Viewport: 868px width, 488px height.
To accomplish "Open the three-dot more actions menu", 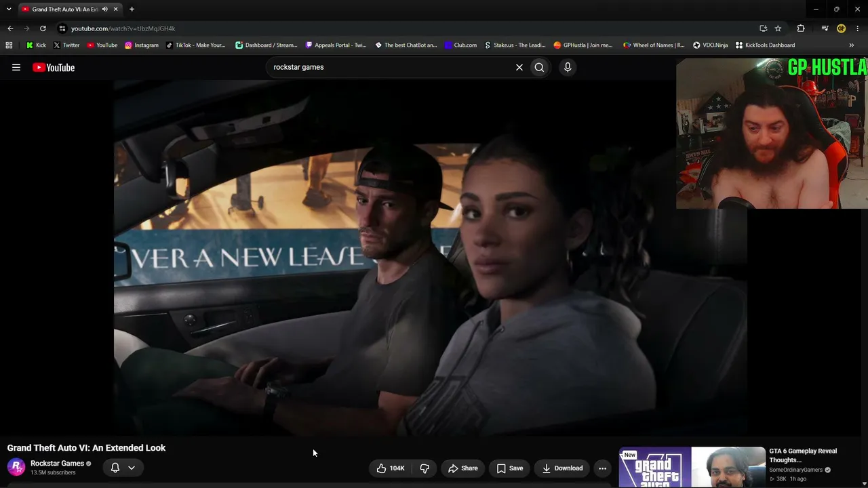I will tap(602, 468).
